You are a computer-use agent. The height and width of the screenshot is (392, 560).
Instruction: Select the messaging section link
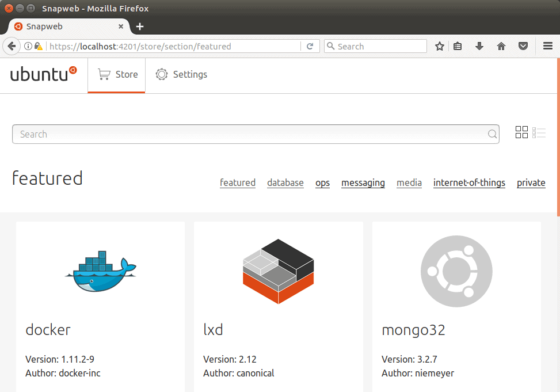pos(363,183)
